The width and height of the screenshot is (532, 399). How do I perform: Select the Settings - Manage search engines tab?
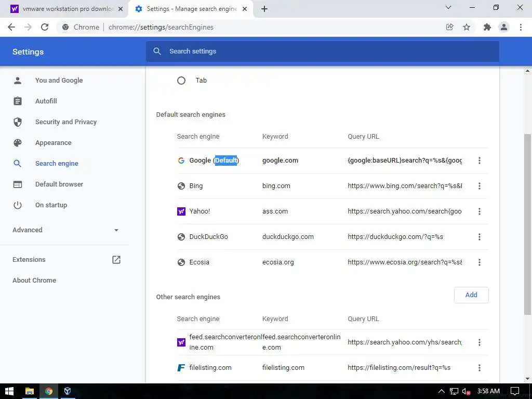(x=191, y=9)
